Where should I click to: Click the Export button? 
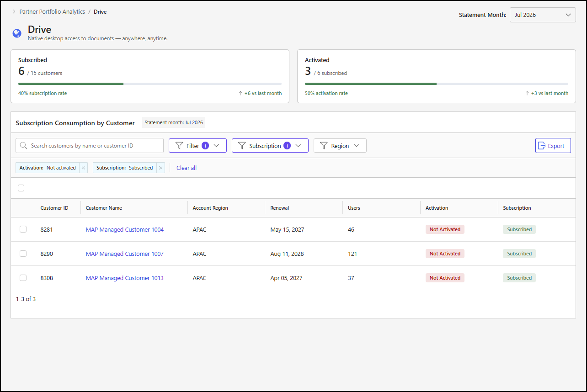click(553, 146)
